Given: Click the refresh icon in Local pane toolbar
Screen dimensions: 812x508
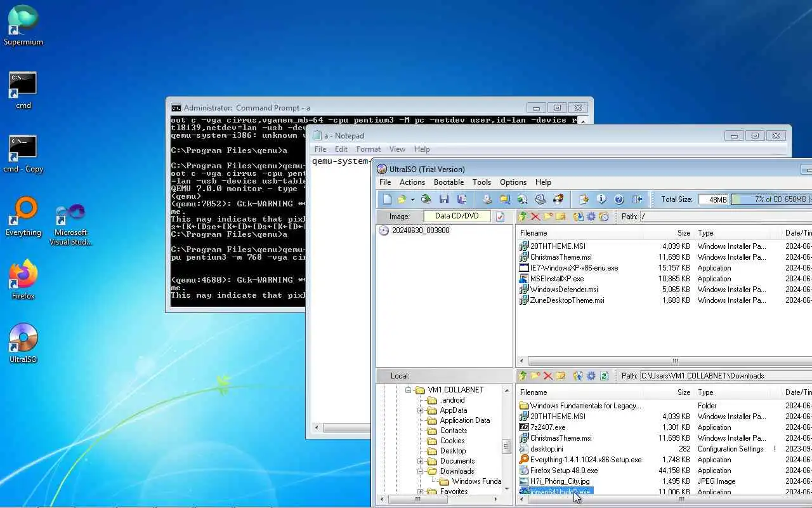Looking at the screenshot, I should 604,376.
